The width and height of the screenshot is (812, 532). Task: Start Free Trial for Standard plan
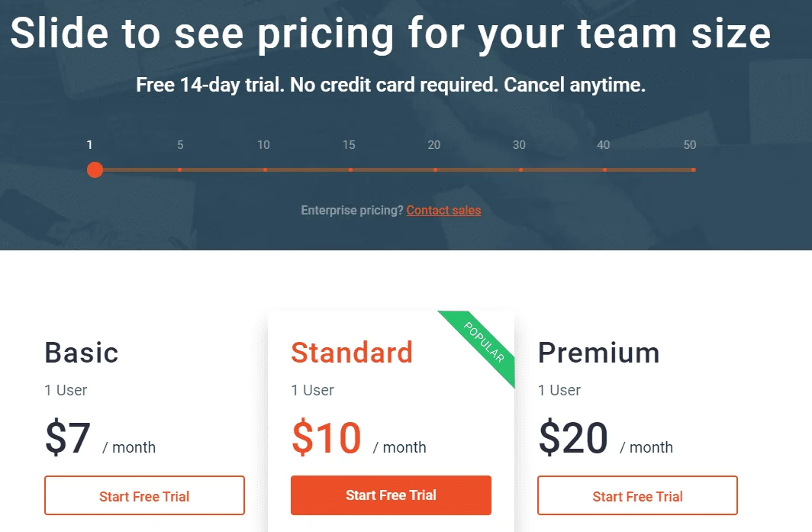(391, 495)
